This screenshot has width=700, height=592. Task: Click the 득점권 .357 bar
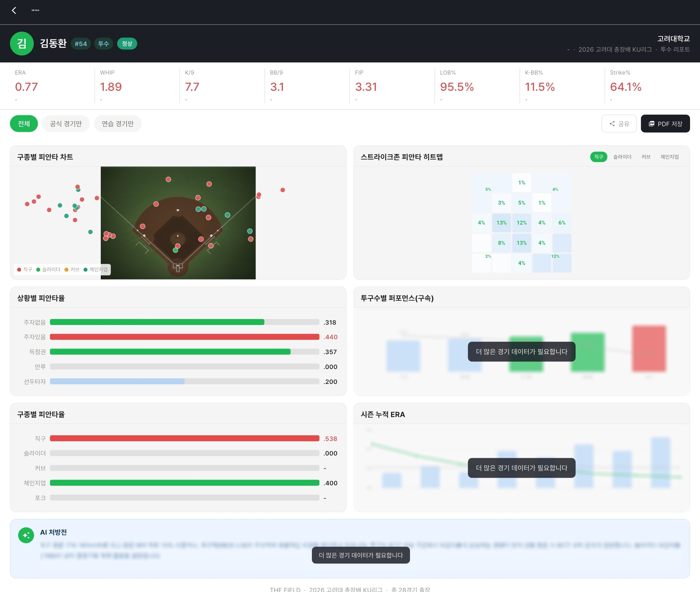pyautogui.click(x=184, y=352)
